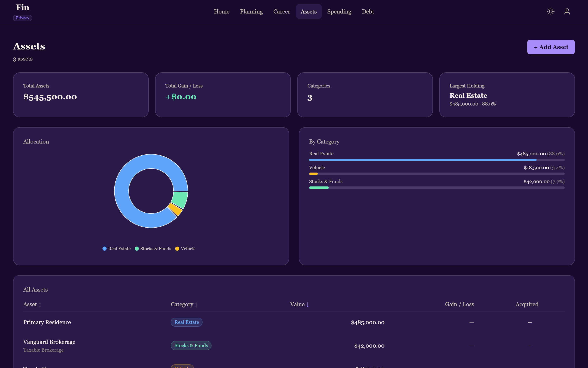Click the Total Gain / Loss +$0.00 value

click(181, 97)
